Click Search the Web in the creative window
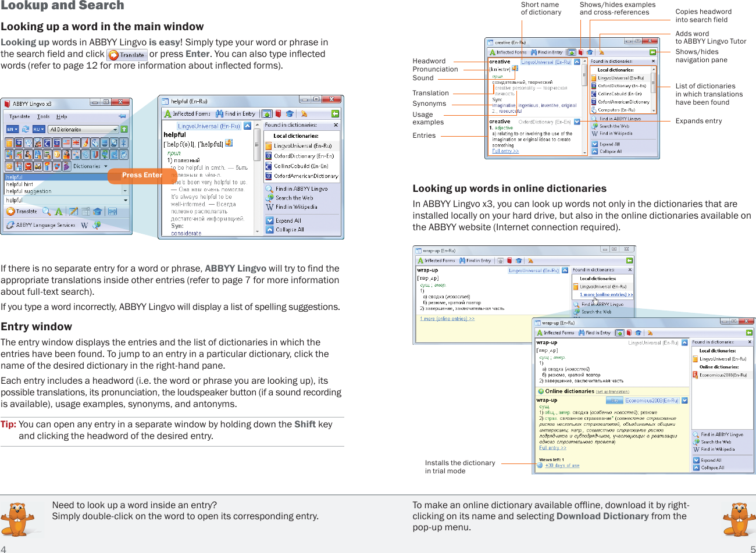The image size is (756, 553). tap(611, 126)
